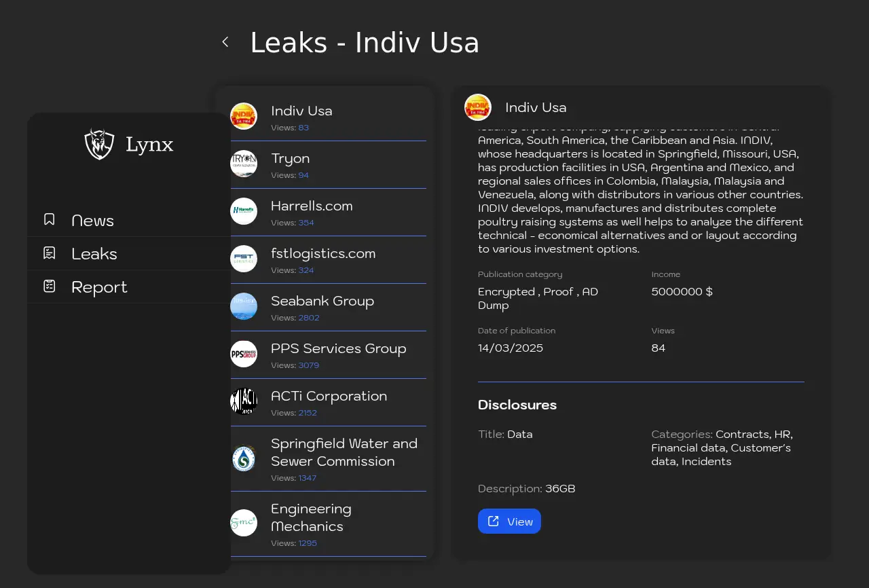Click the PPS Services Group logo
This screenshot has height=588, width=869.
pyautogui.click(x=244, y=354)
